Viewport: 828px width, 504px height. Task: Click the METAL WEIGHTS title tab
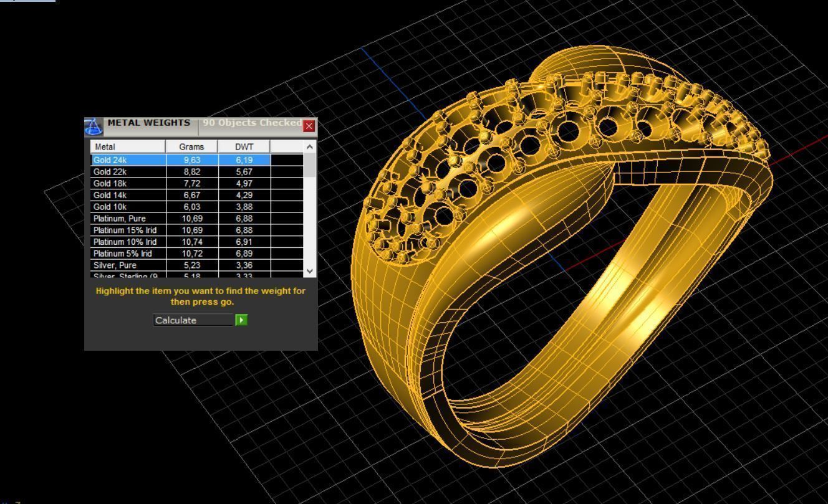pos(149,123)
